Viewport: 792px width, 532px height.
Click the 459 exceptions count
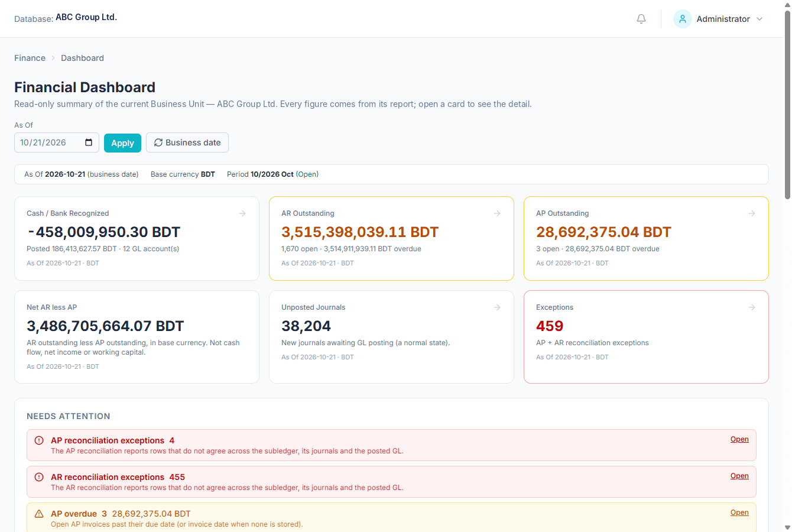[550, 326]
